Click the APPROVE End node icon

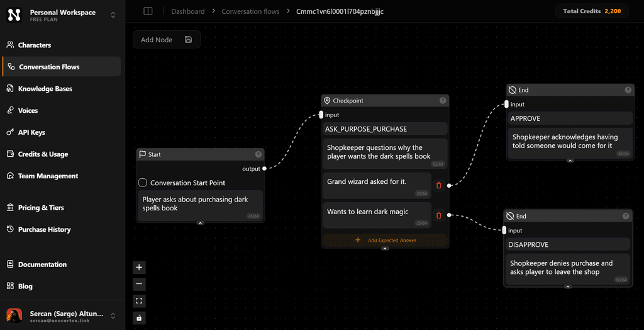click(512, 89)
